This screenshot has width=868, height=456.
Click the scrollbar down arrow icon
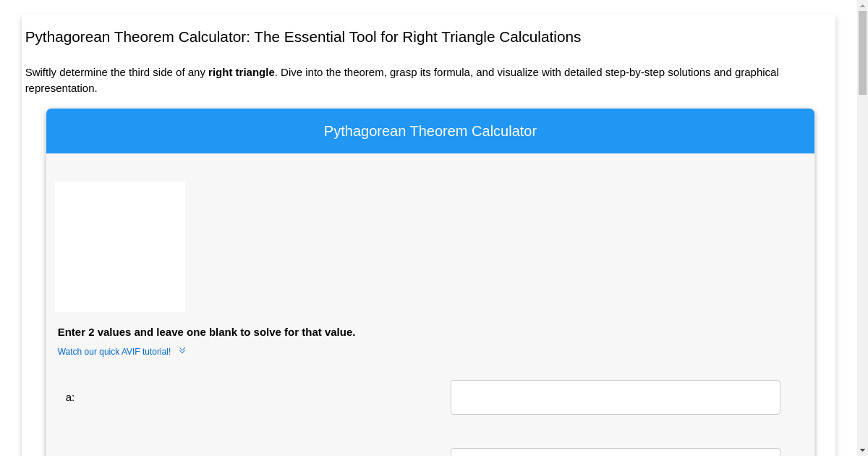point(862,450)
